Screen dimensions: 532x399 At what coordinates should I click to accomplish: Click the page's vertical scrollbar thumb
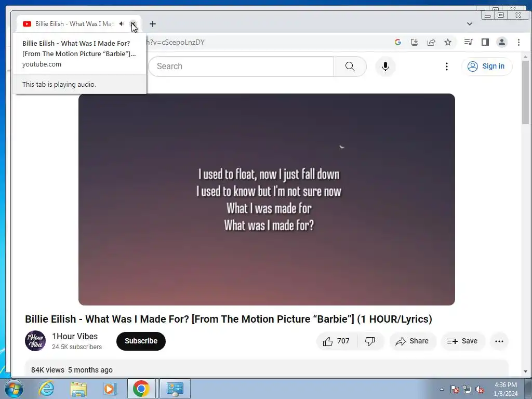(525, 92)
